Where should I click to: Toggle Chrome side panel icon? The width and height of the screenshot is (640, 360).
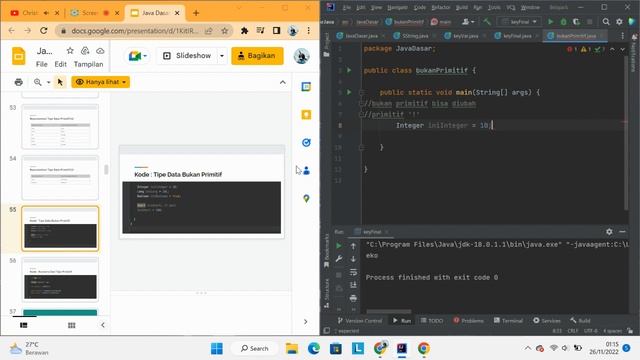click(276, 31)
